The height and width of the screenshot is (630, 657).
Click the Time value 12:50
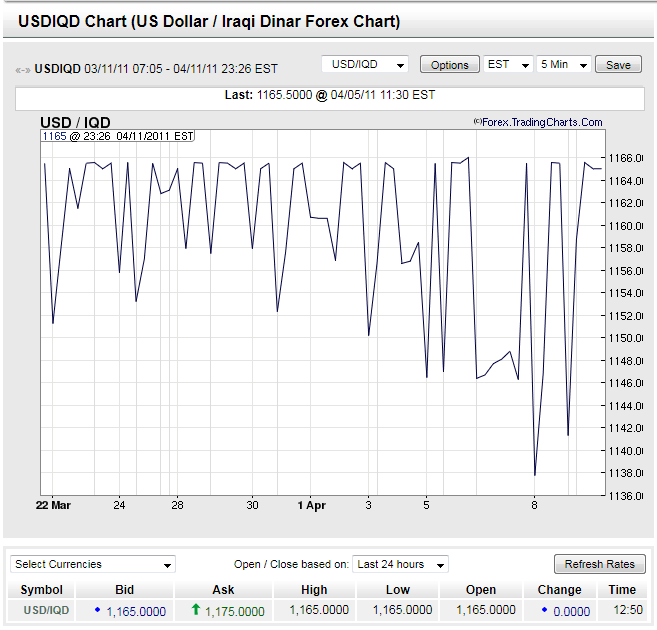click(x=628, y=610)
